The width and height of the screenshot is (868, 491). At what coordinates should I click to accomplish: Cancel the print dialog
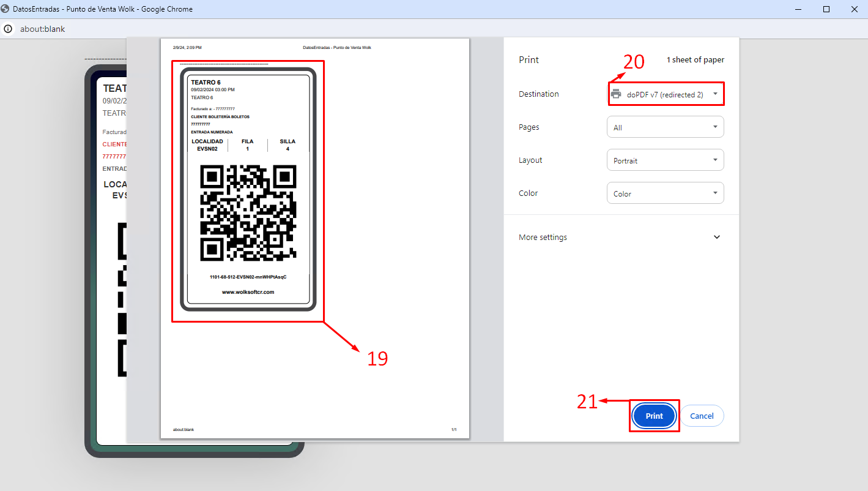(702, 416)
